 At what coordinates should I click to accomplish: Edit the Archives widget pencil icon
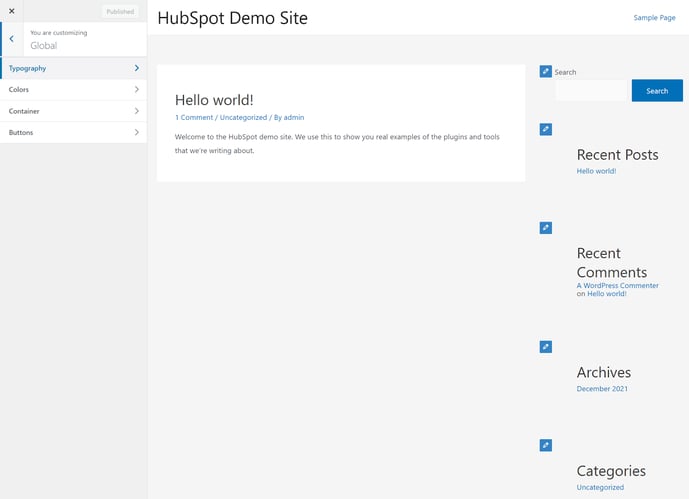tap(545, 347)
